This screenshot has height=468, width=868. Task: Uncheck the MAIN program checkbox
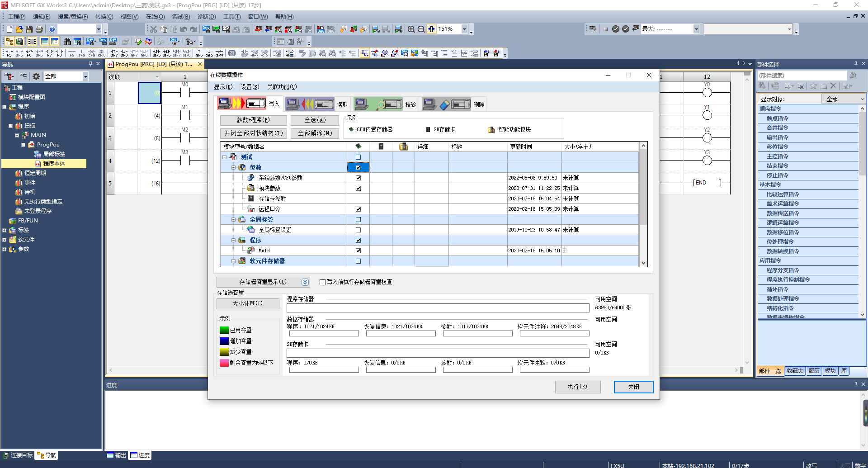(x=359, y=251)
